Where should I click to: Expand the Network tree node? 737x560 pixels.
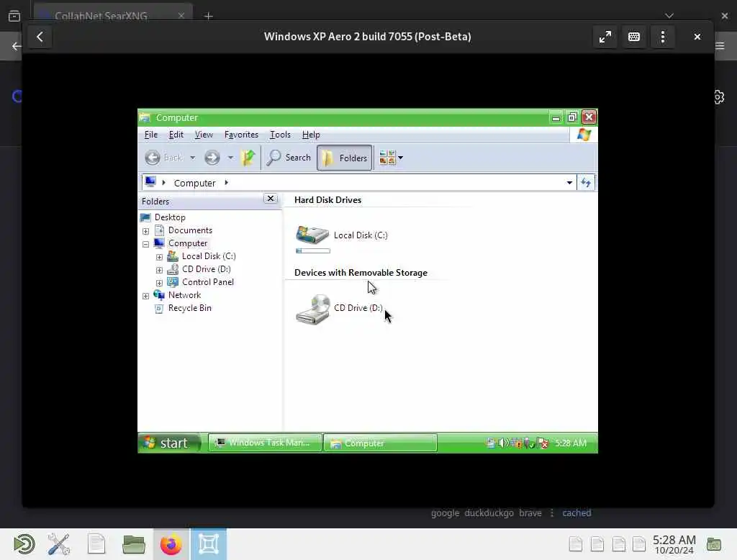coord(145,296)
